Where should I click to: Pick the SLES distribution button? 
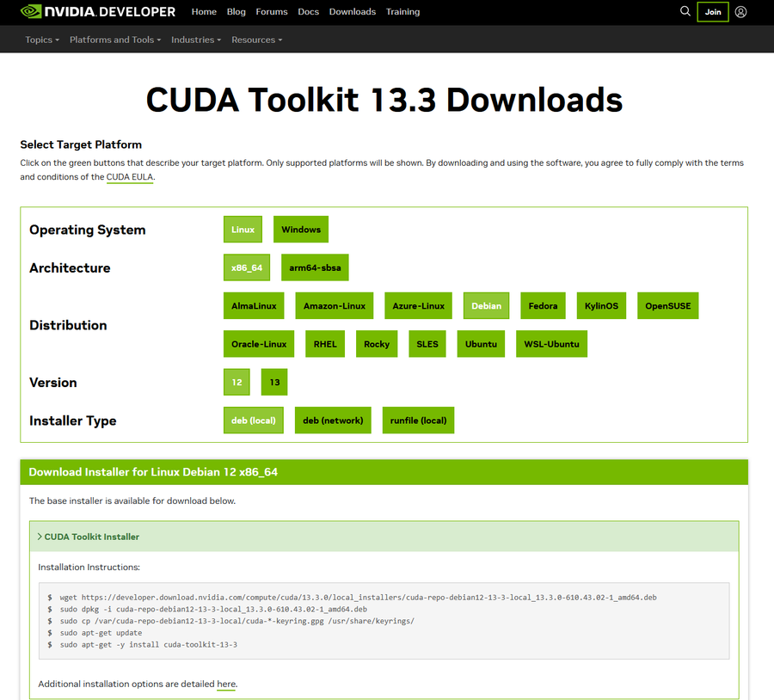tap(427, 344)
